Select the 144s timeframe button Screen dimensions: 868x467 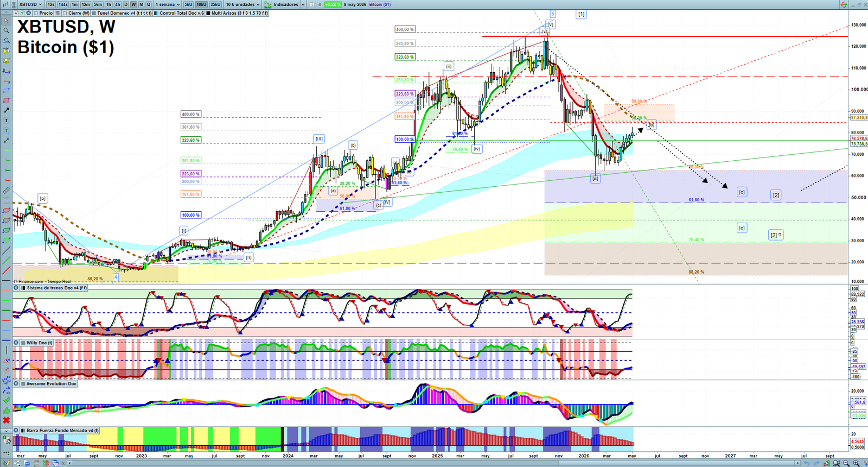pos(63,4)
